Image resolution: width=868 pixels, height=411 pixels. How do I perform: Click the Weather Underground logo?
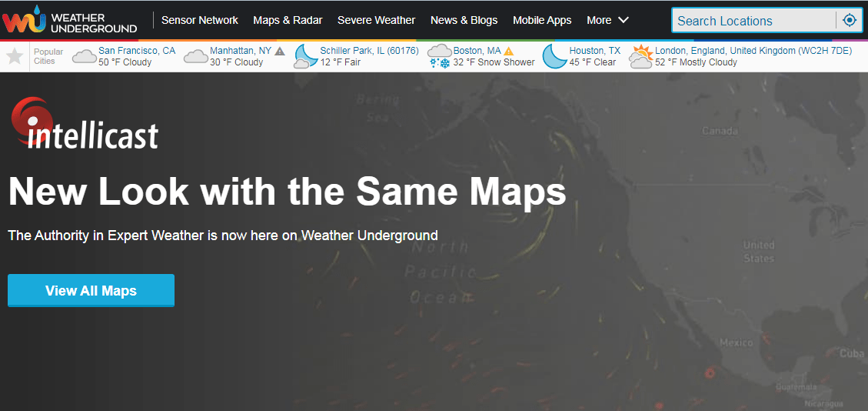70,19
